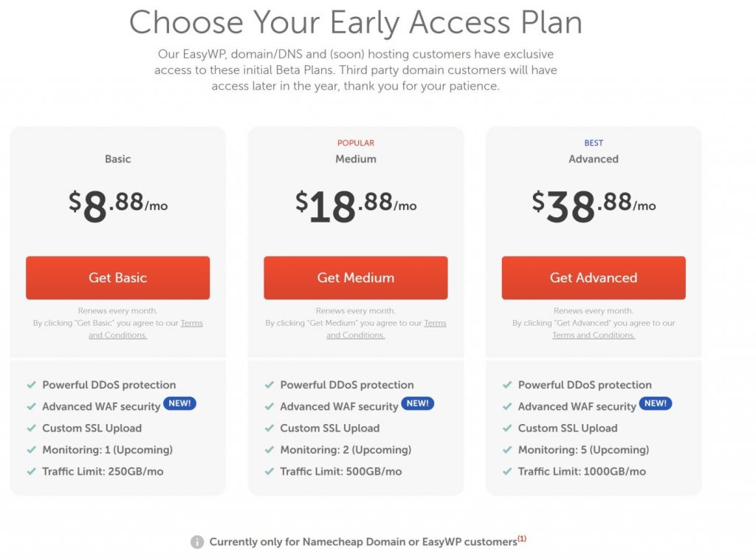Click NEW! badge in Medium plan features

[418, 403]
